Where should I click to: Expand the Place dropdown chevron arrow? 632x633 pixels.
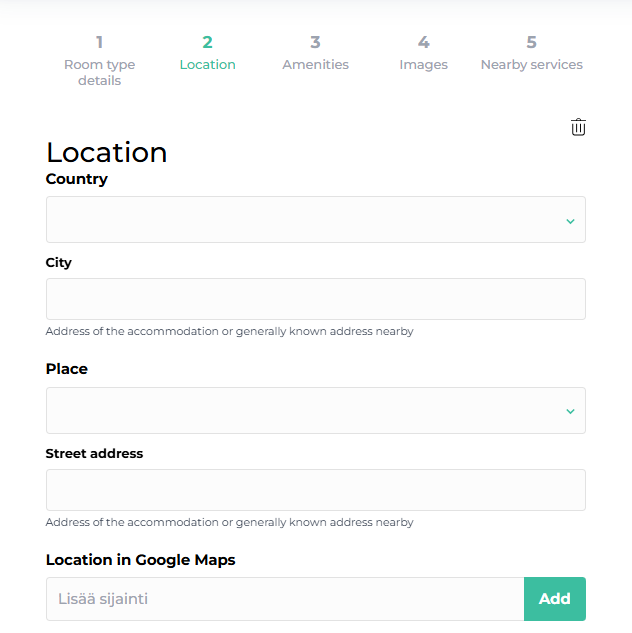pyautogui.click(x=570, y=411)
